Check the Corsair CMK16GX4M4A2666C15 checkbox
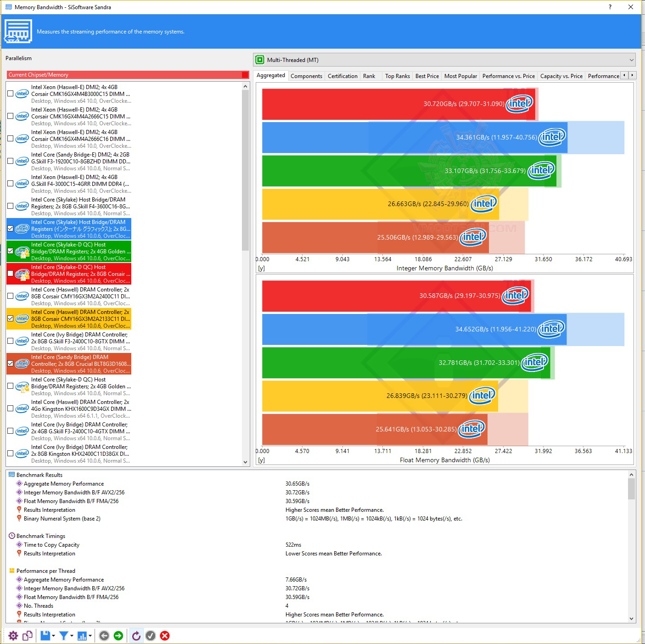This screenshot has height=644, width=645. [11, 116]
